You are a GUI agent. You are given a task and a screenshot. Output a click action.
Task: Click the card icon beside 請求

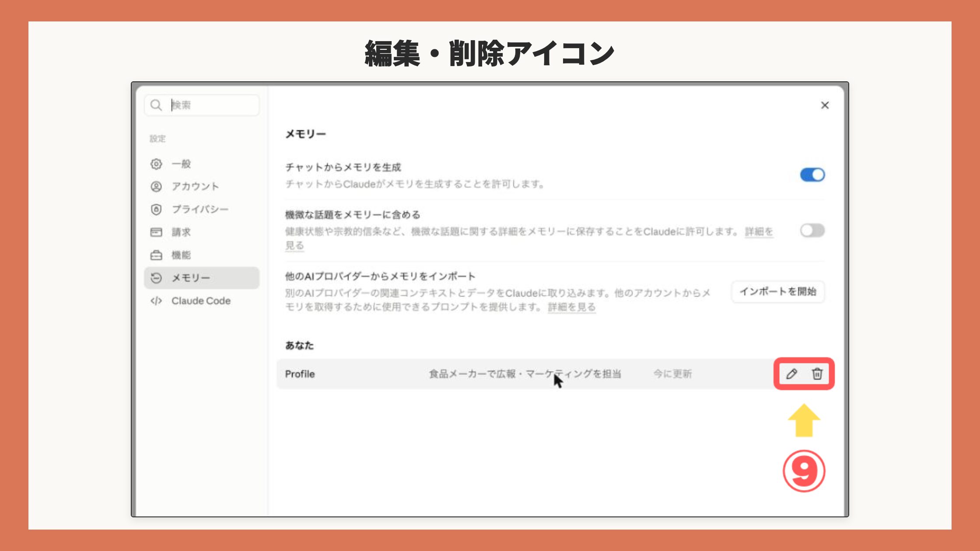click(156, 232)
